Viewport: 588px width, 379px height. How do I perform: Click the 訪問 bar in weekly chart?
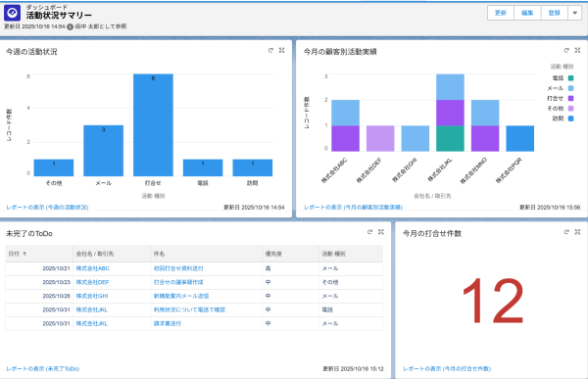pos(253,167)
